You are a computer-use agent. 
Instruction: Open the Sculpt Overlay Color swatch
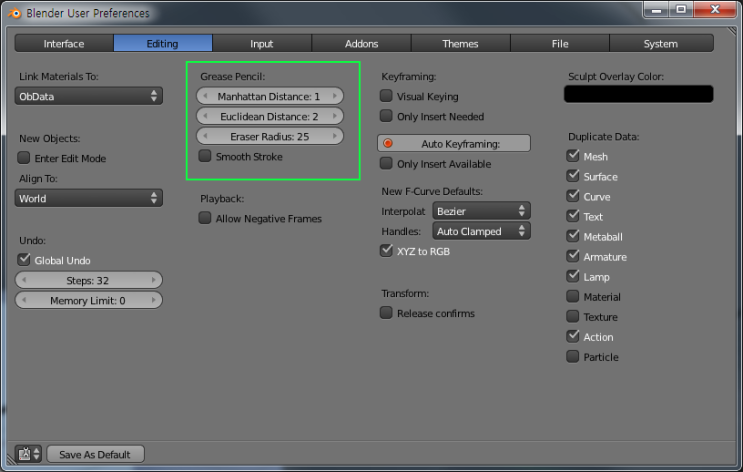[x=638, y=94]
